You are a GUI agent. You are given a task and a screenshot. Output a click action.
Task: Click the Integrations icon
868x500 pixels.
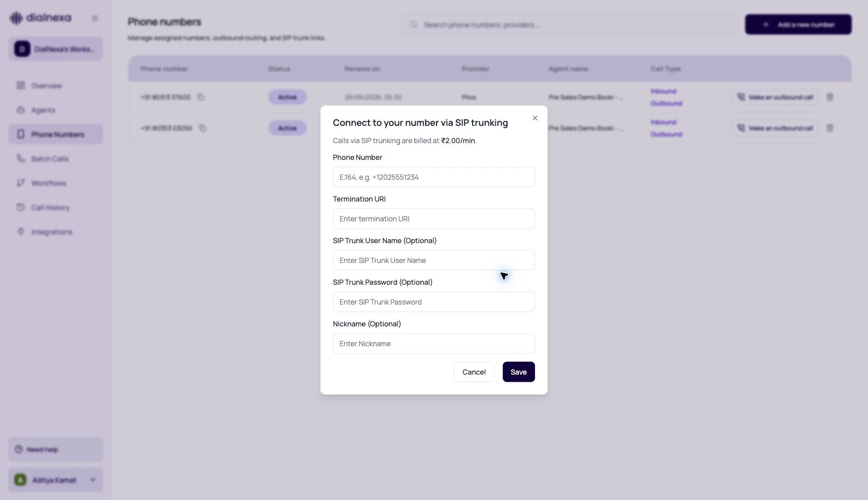[21, 231]
